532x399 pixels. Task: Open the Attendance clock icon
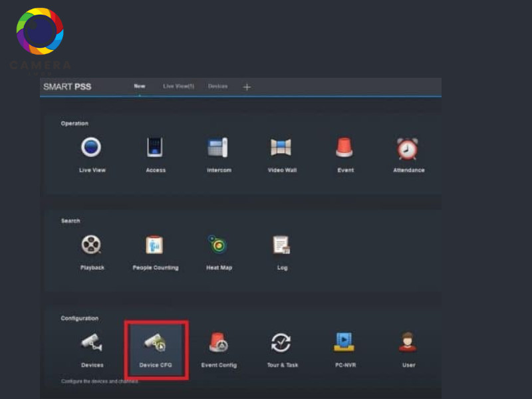click(x=408, y=148)
